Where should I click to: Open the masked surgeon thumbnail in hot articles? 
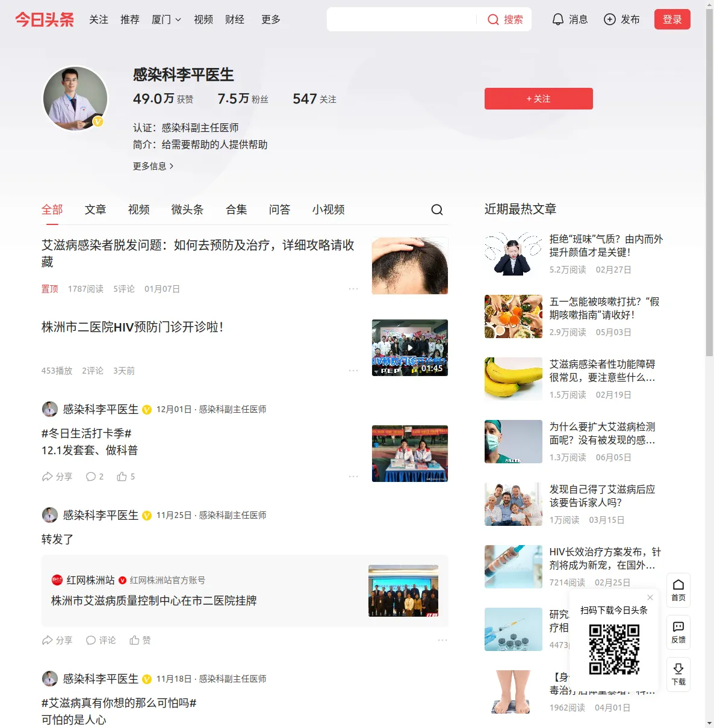pos(514,442)
